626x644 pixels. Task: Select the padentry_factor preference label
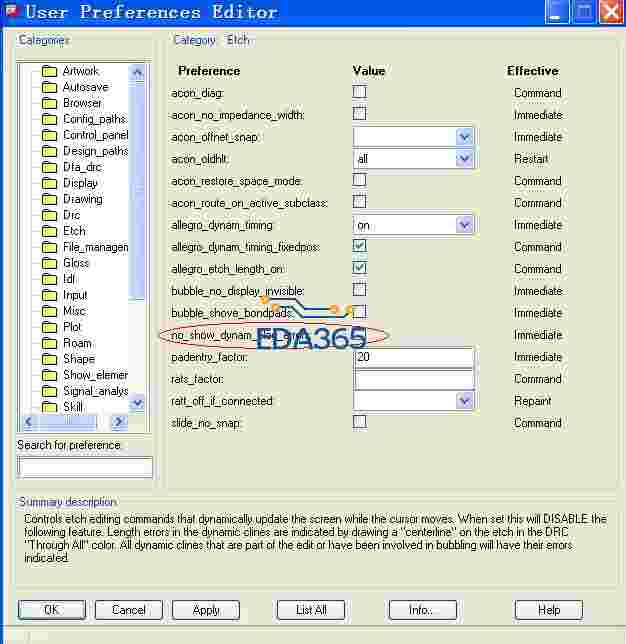point(209,357)
